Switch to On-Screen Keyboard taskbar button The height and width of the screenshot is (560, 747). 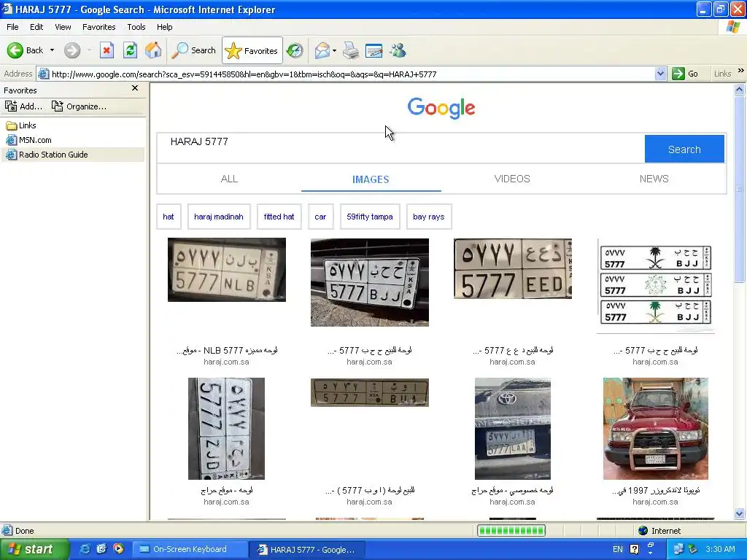(190, 550)
